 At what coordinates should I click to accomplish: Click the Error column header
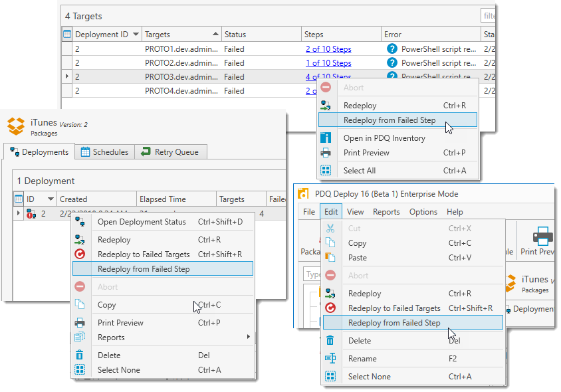(431, 35)
